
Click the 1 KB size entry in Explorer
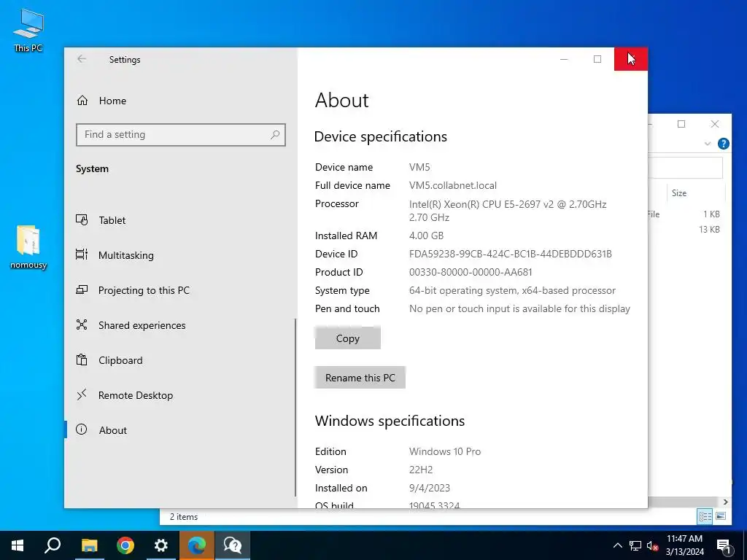tap(711, 214)
